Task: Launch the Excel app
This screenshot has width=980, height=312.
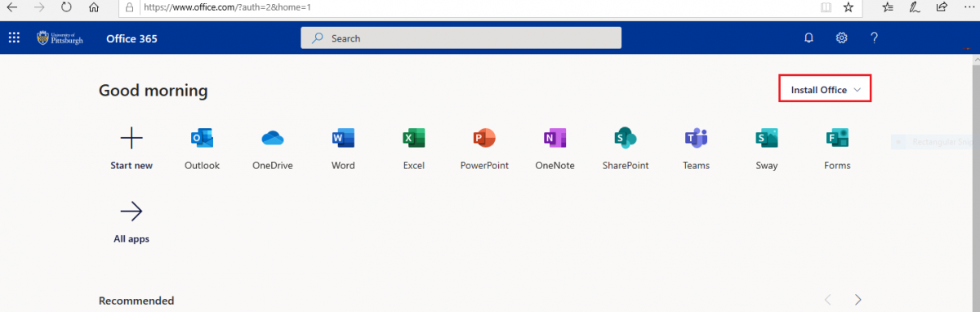Action: tap(414, 139)
